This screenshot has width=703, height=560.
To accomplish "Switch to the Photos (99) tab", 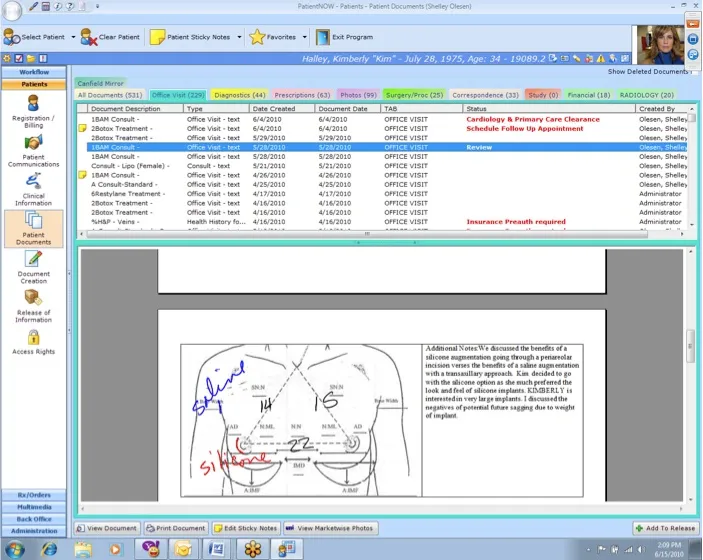I will coord(358,95).
